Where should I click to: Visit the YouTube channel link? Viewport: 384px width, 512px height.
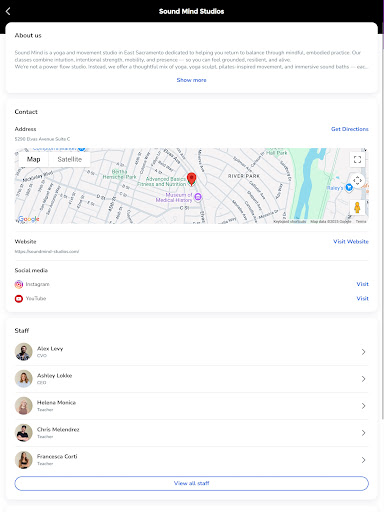362,299
